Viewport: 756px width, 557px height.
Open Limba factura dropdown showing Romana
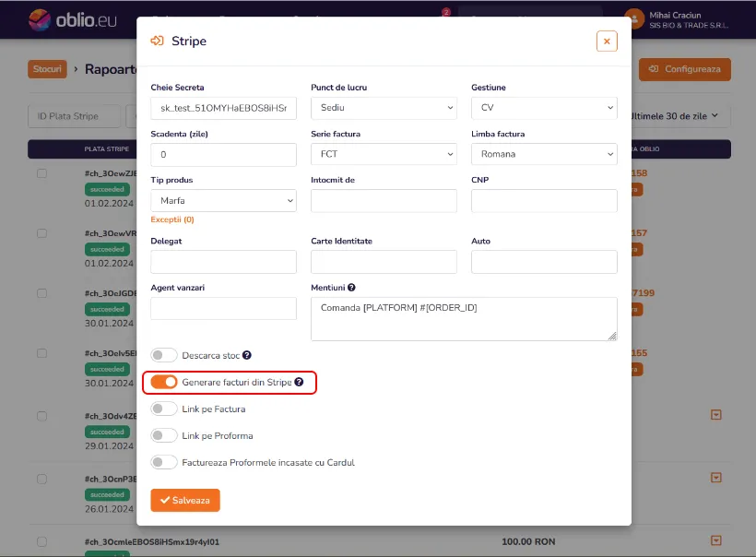(x=544, y=154)
